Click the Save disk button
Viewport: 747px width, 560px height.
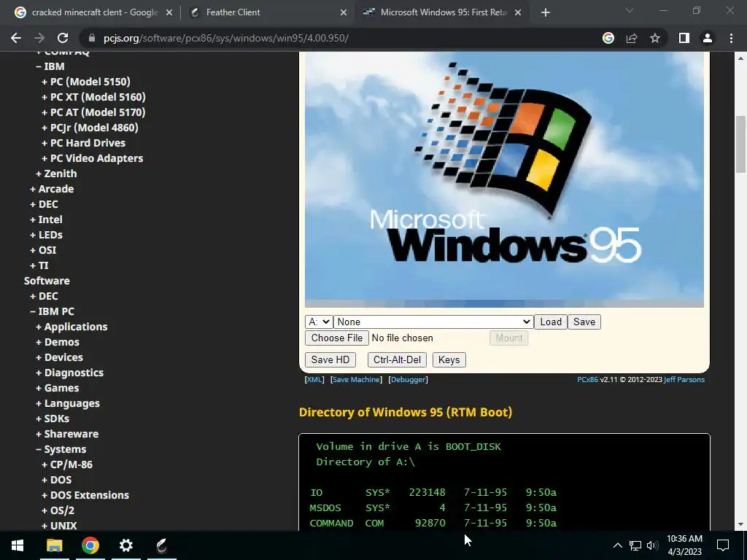[x=584, y=322]
